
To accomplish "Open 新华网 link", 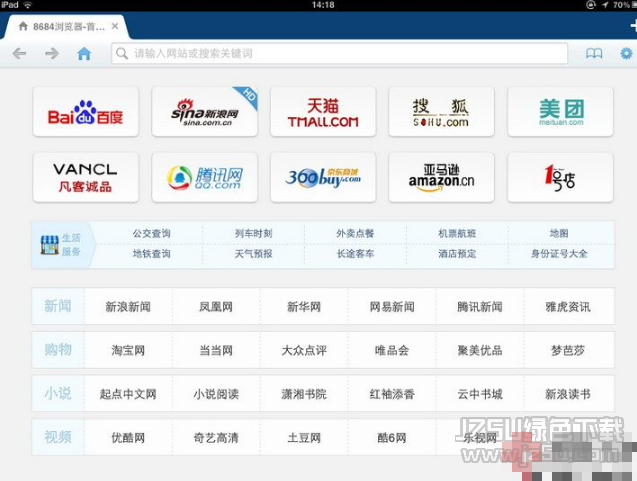I will click(x=304, y=307).
